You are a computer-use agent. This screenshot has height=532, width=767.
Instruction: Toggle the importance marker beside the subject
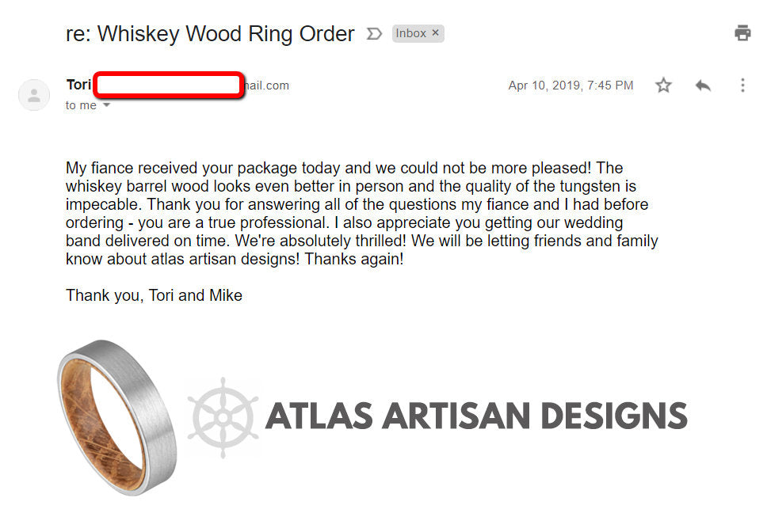point(374,34)
